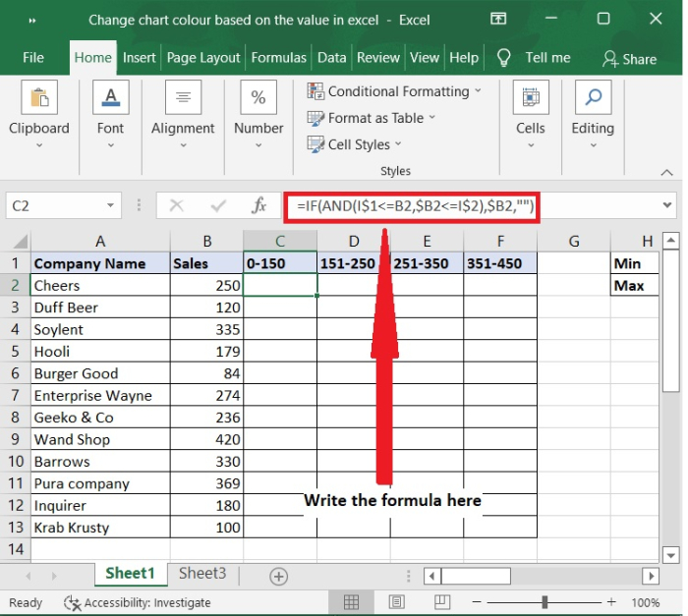Screen dimensions: 688x616
Task: Click the Number format percent icon
Action: pyautogui.click(x=258, y=98)
